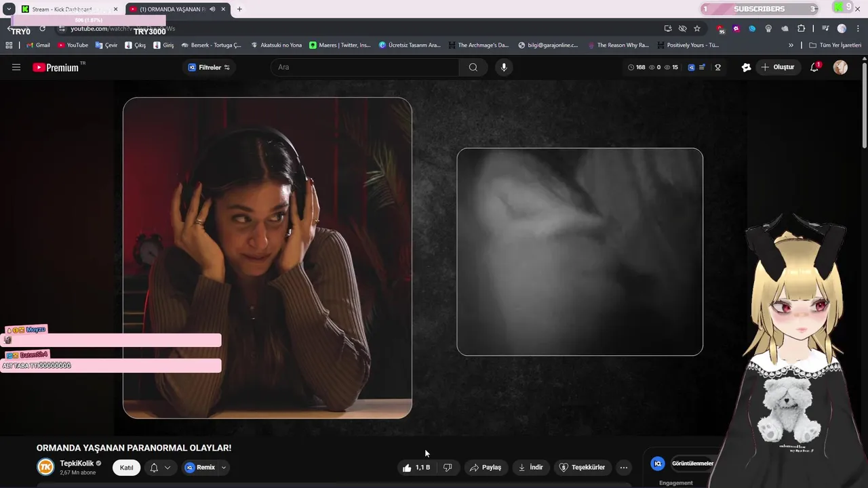
Task: Open the tab search chevron
Action: point(9,9)
